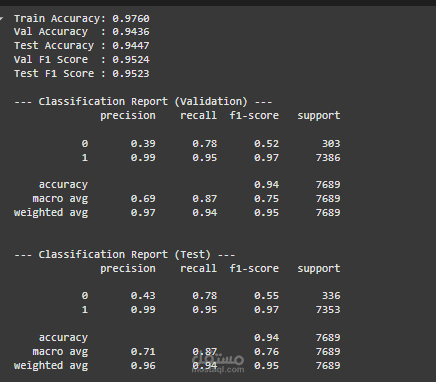Select Test weighted avg support 7689
The height and width of the screenshot is (382, 436).
point(328,366)
